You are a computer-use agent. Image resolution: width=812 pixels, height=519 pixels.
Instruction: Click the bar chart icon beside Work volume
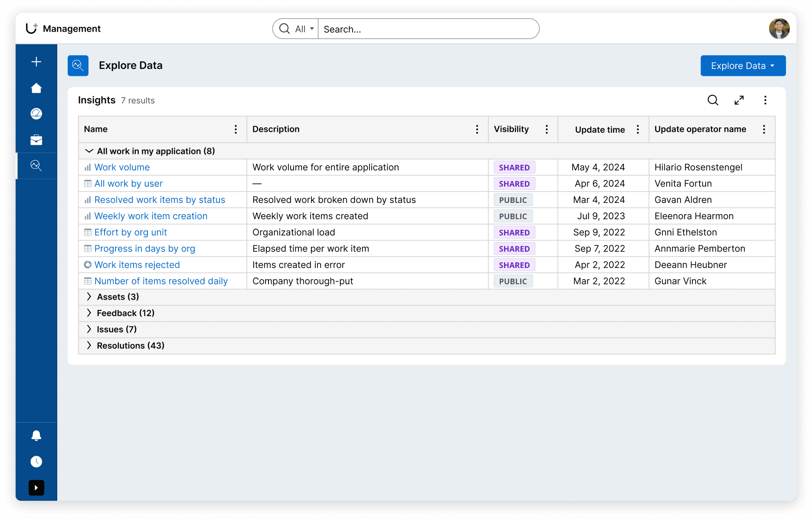pos(88,167)
